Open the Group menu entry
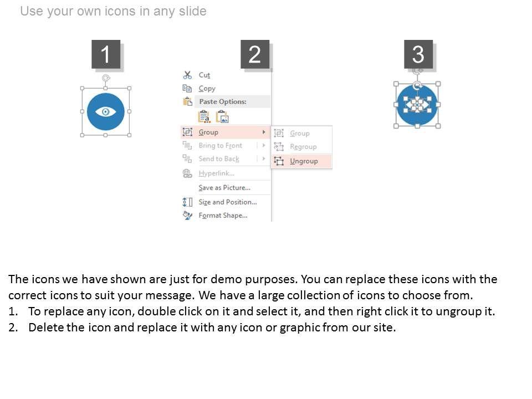Viewport: 532px width, 399px height. 226,132
